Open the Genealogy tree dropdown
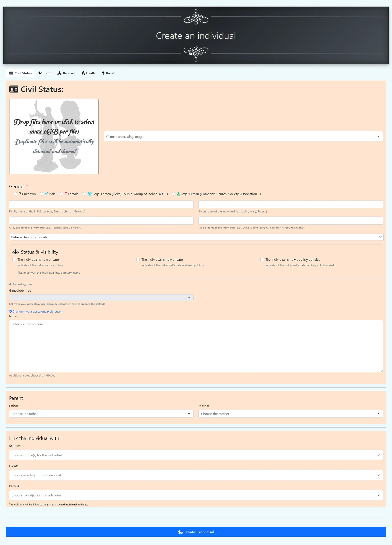Image resolution: width=392 pixels, height=545 pixels. (x=101, y=297)
